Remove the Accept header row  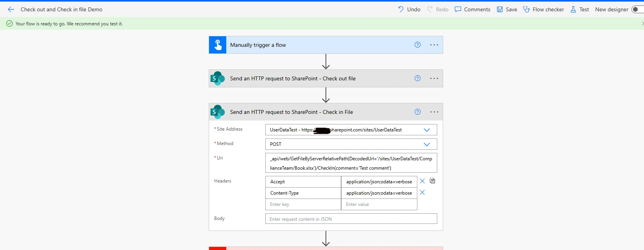click(422, 181)
